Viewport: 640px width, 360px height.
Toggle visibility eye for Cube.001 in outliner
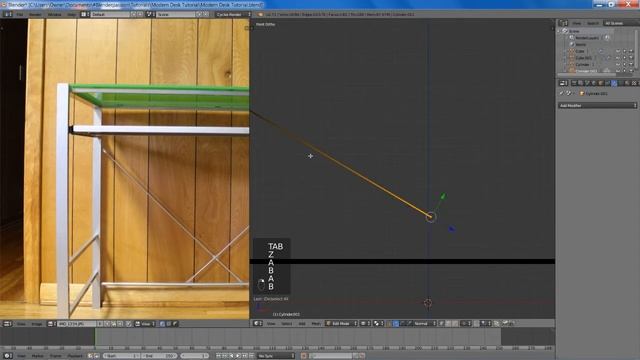click(618, 58)
